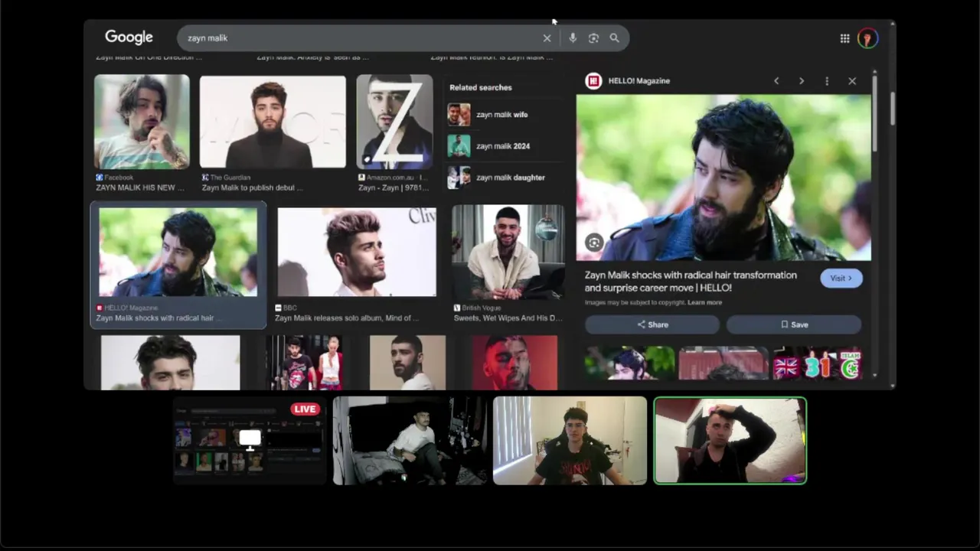Screen dimensions: 980x551
Task: Click the zayn malik daughter thumbnail icon
Action: coord(459,178)
